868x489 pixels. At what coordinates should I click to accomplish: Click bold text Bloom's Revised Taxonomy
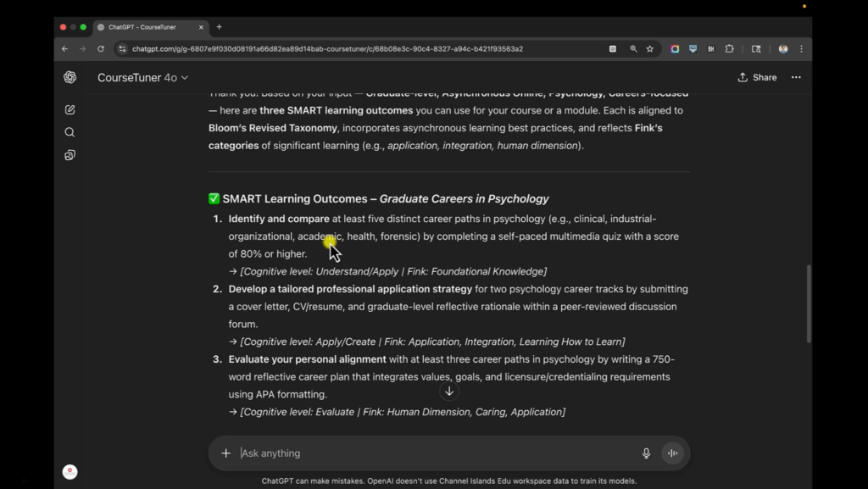[x=272, y=128]
